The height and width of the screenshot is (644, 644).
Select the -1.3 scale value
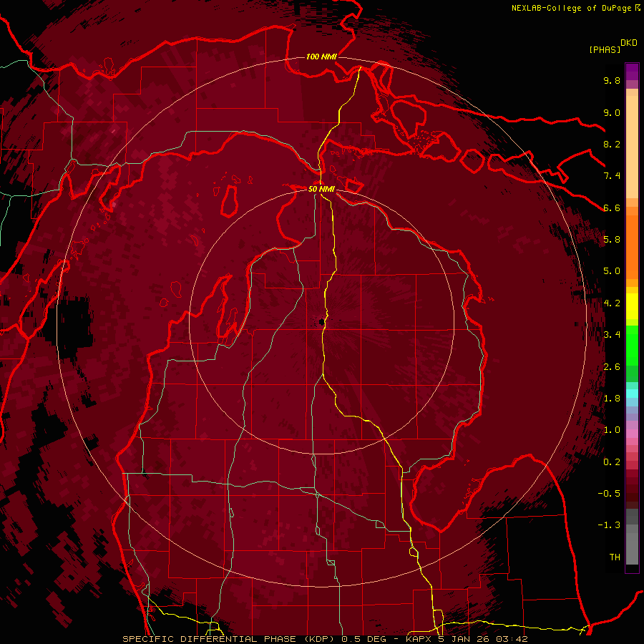609,525
